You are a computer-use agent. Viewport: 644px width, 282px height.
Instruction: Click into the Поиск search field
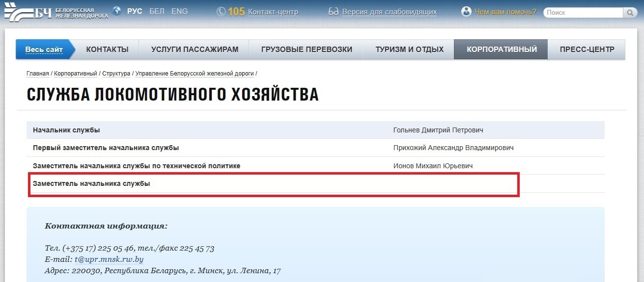(583, 13)
